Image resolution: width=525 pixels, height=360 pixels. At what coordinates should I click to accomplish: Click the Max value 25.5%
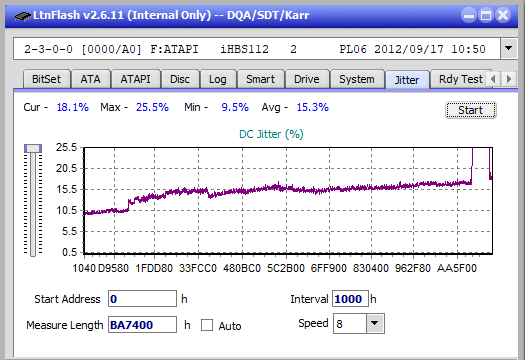[x=152, y=107]
